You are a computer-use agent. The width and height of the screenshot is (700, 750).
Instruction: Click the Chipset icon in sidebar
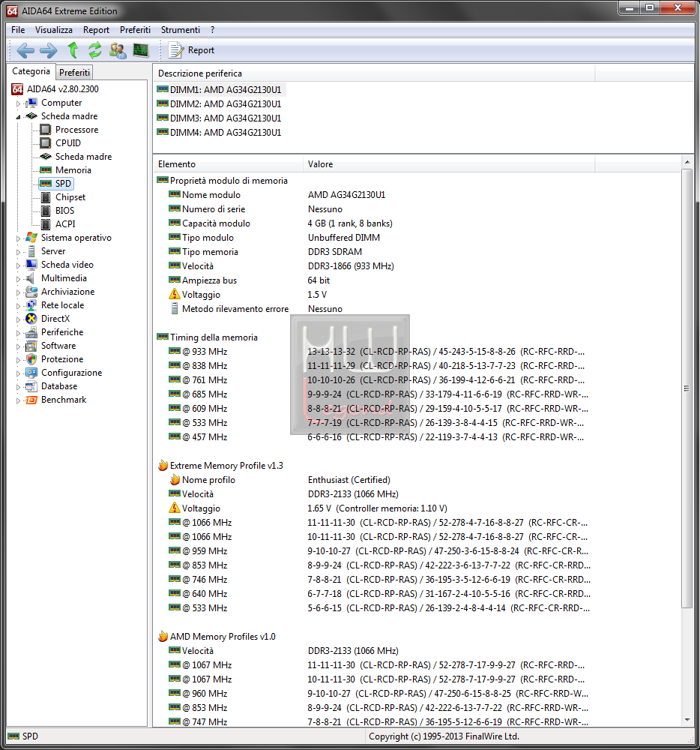46,197
